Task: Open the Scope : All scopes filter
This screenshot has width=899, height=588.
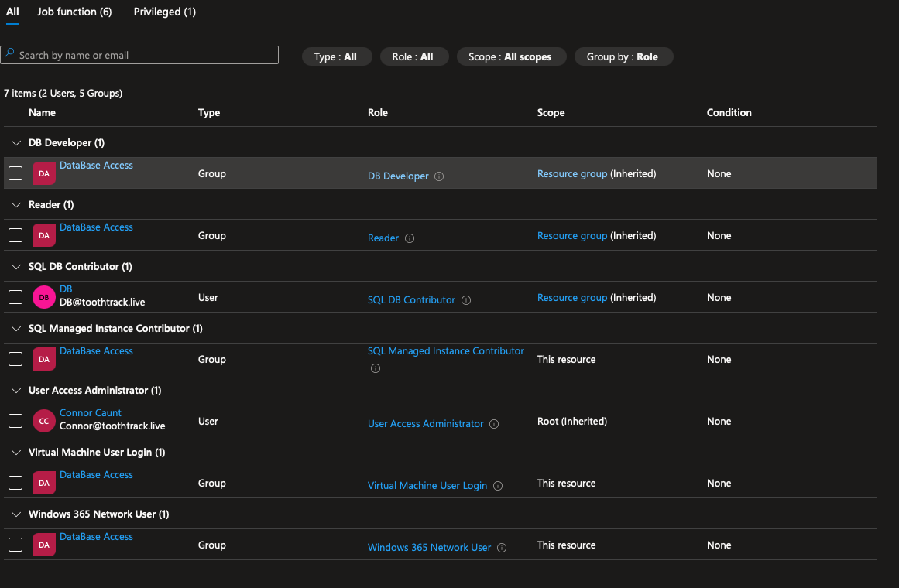Action: point(511,56)
